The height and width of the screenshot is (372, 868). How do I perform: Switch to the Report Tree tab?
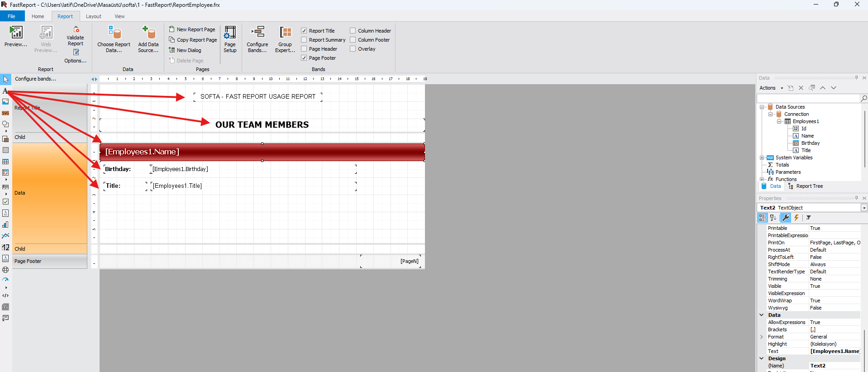pos(806,186)
